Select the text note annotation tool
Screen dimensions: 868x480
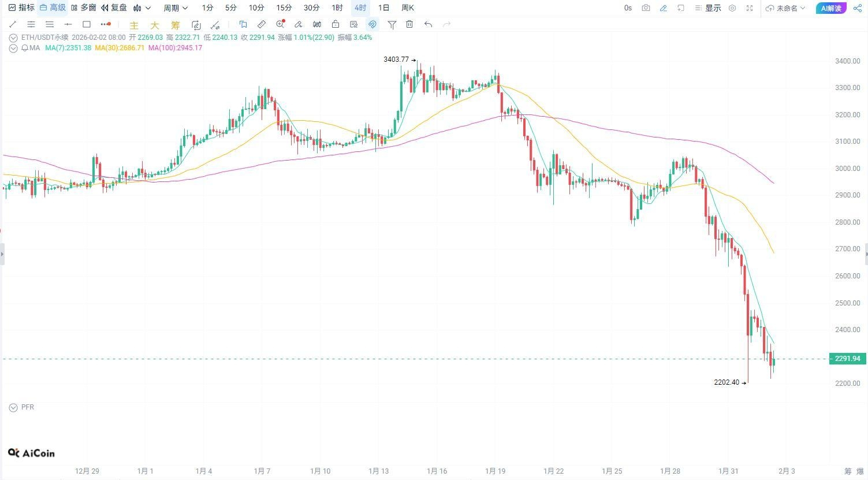coord(243,24)
